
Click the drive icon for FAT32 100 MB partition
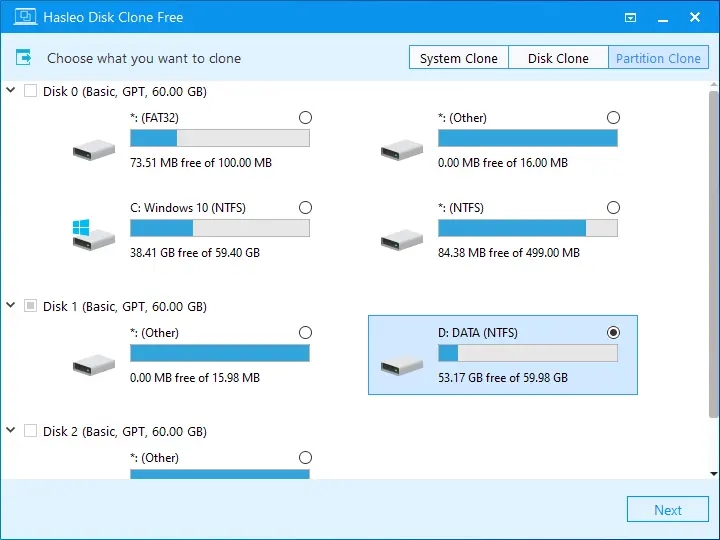94,150
